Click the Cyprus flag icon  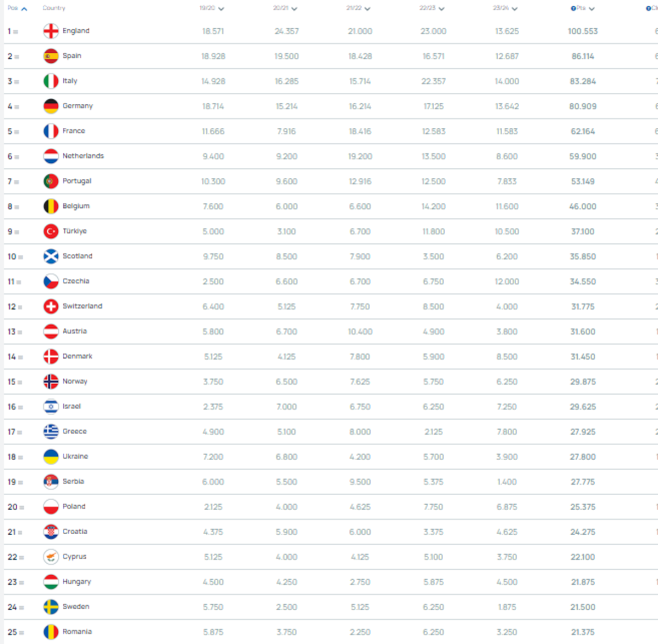click(x=51, y=557)
